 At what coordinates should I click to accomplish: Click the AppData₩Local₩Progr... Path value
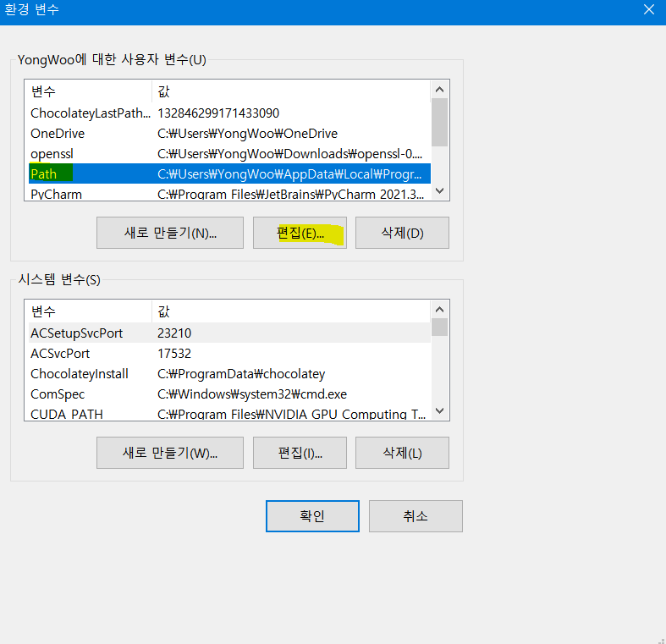[289, 174]
